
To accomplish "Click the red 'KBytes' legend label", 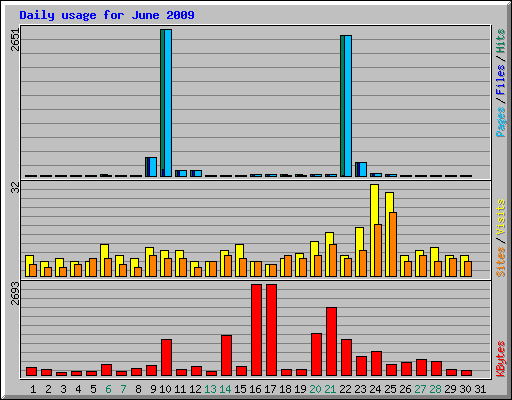I will point(501,359).
